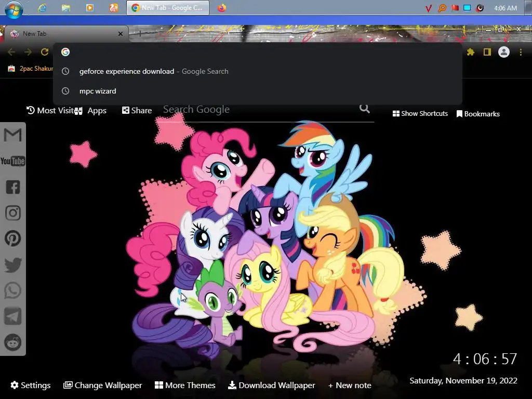Launch Internet Explorer from taskbar

42,8
